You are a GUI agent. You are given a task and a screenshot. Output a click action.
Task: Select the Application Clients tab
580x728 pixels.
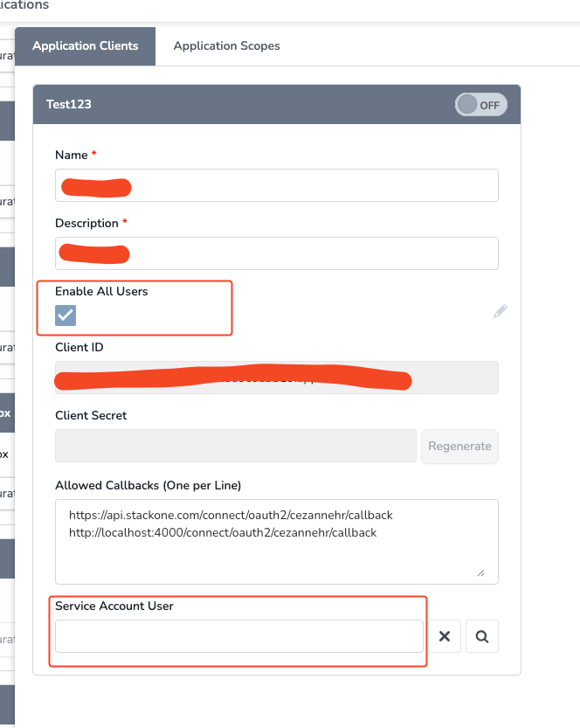click(x=85, y=45)
